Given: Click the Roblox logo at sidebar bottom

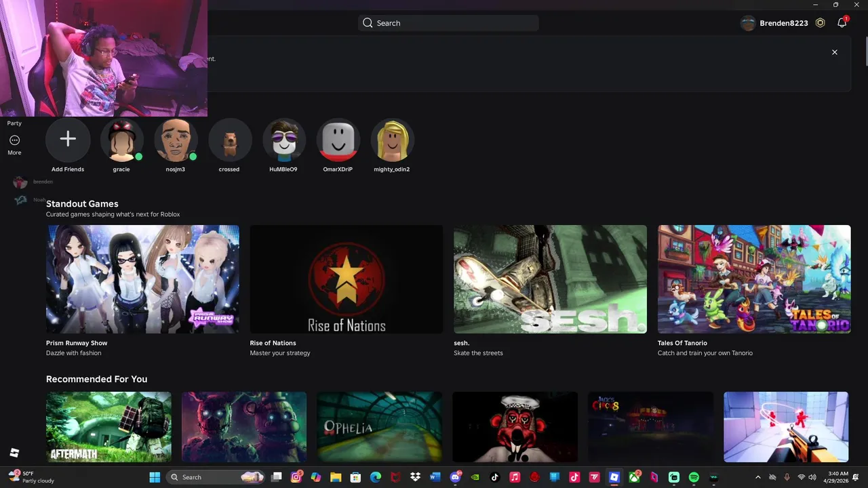Looking at the screenshot, I should click(x=14, y=453).
